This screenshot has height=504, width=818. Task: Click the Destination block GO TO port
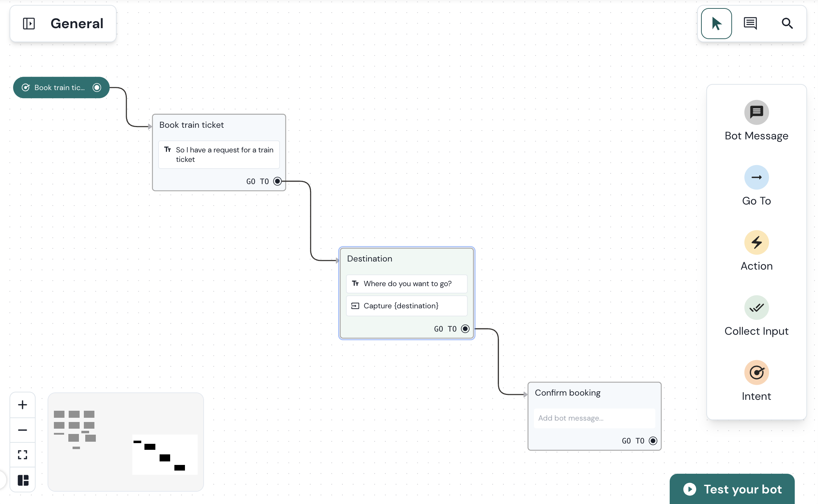point(465,329)
